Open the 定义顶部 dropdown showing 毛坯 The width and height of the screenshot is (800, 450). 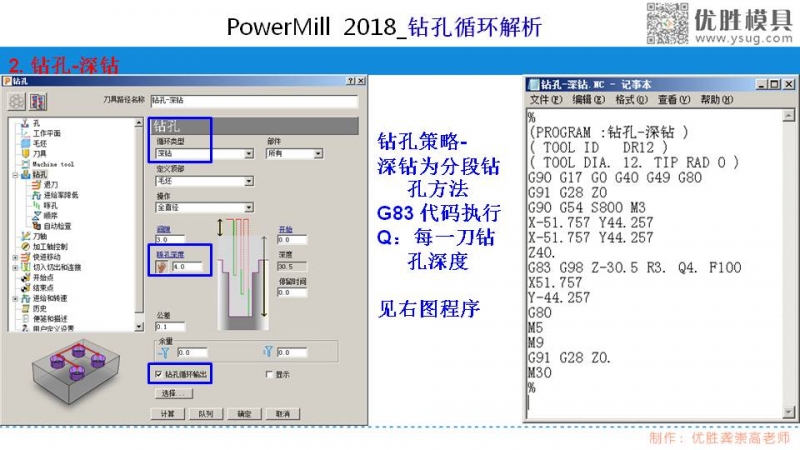pyautogui.click(x=204, y=181)
